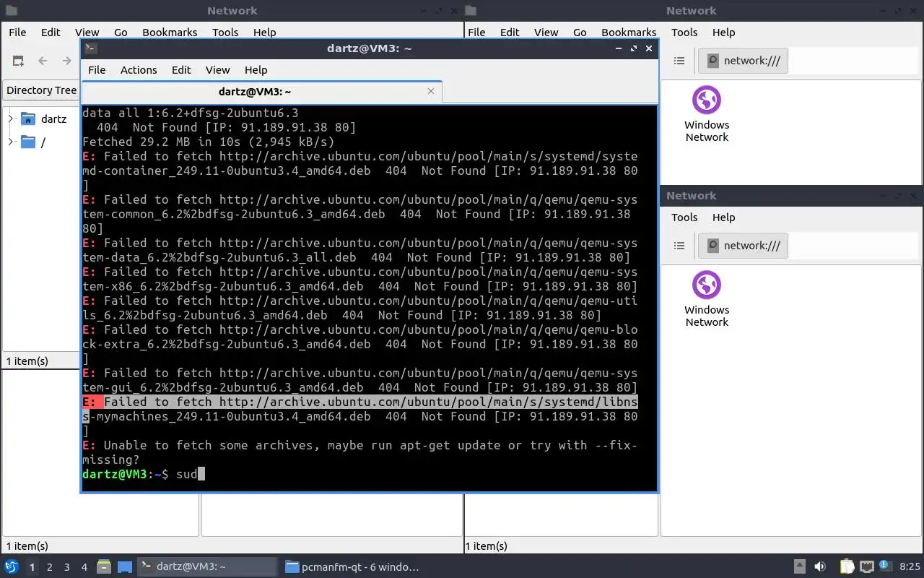Open Help menu in lower-right Network window
The width and height of the screenshot is (924, 578).
click(x=723, y=217)
